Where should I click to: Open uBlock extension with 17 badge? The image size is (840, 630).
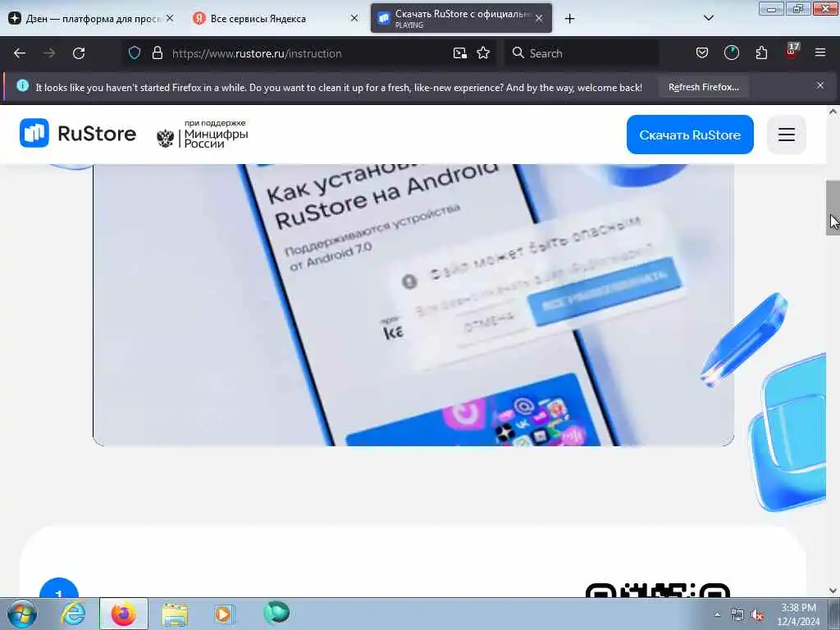pyautogui.click(x=792, y=52)
